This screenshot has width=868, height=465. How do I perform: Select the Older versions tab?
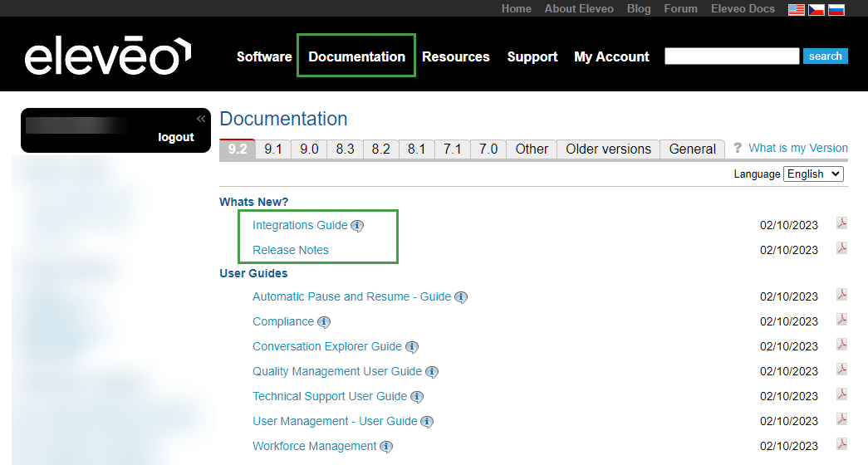(x=608, y=149)
